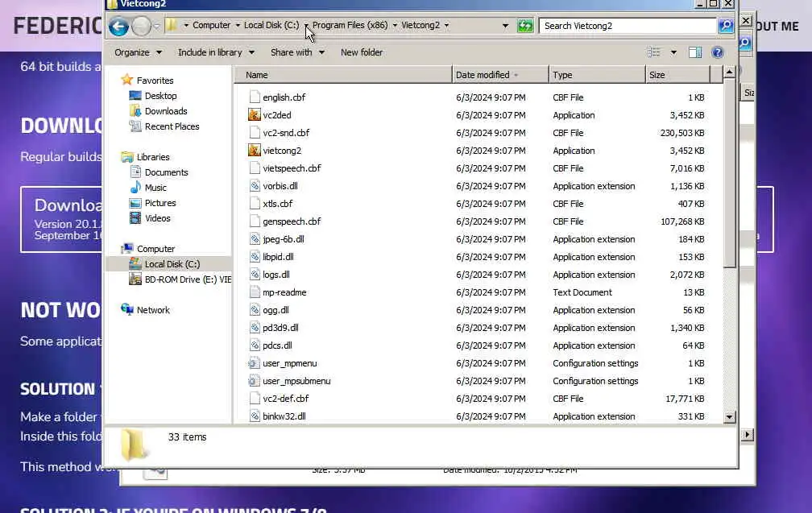Open Help with the question mark icon
812x513 pixels.
coord(718,52)
